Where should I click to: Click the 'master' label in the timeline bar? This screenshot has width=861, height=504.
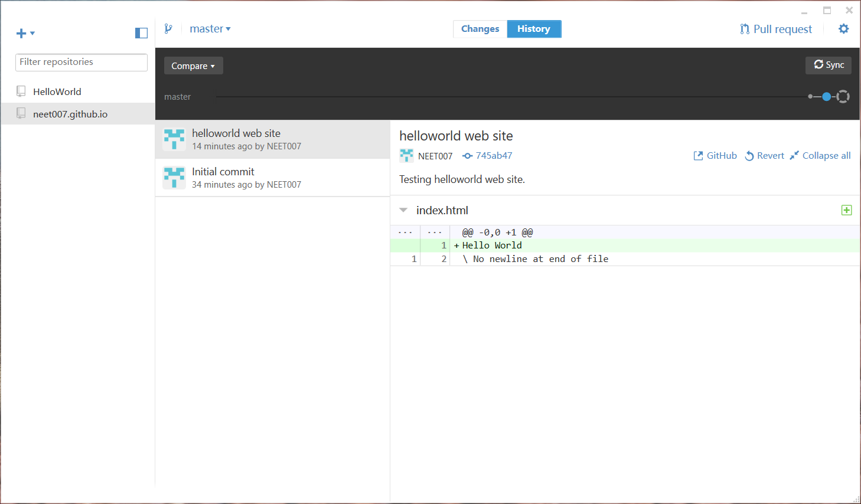(x=178, y=97)
